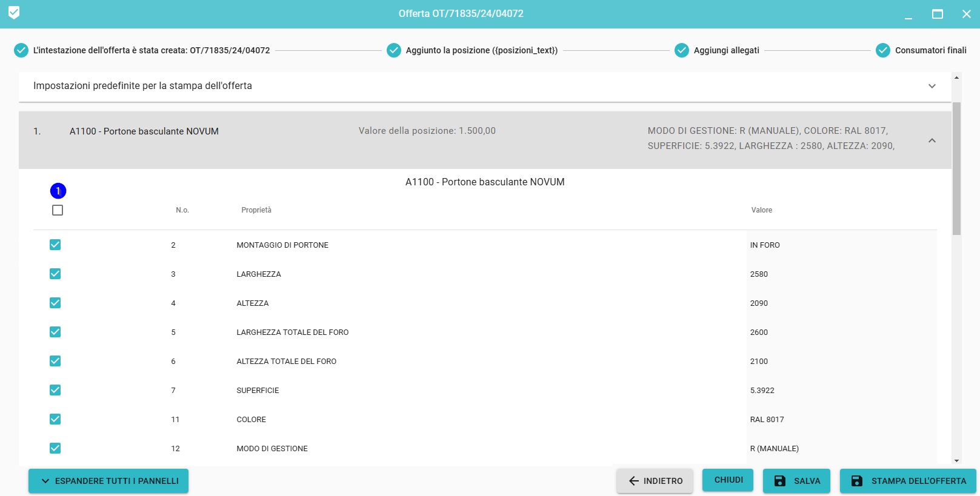Deselect the SUPERFICIE row checkbox
This screenshot has width=980, height=496.
pos(55,390)
